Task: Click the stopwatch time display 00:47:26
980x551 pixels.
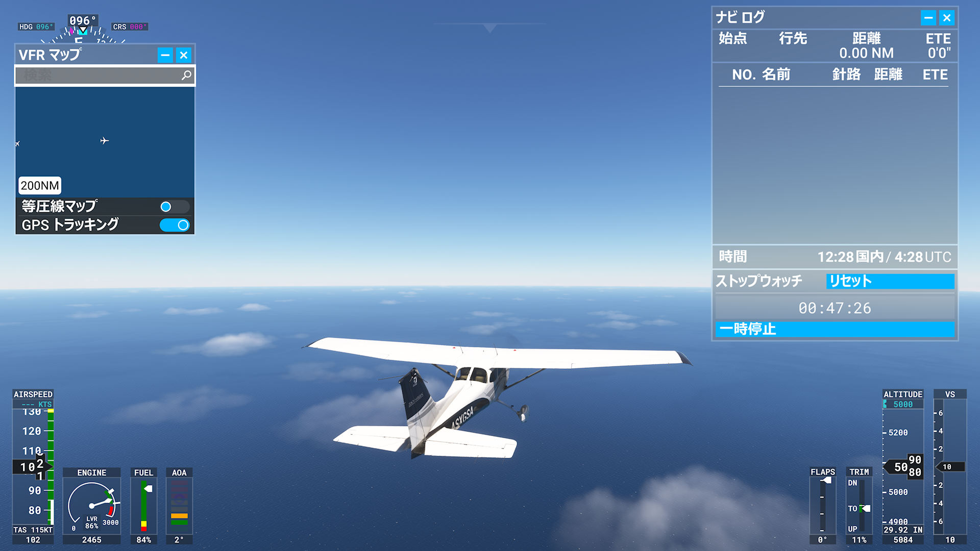Action: [x=836, y=308]
